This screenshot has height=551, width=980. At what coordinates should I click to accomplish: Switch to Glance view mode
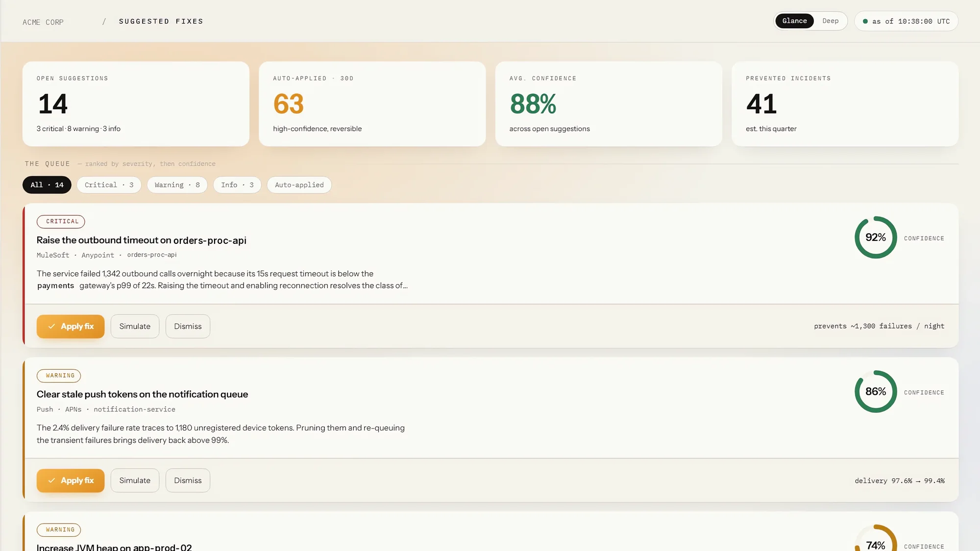tap(794, 21)
